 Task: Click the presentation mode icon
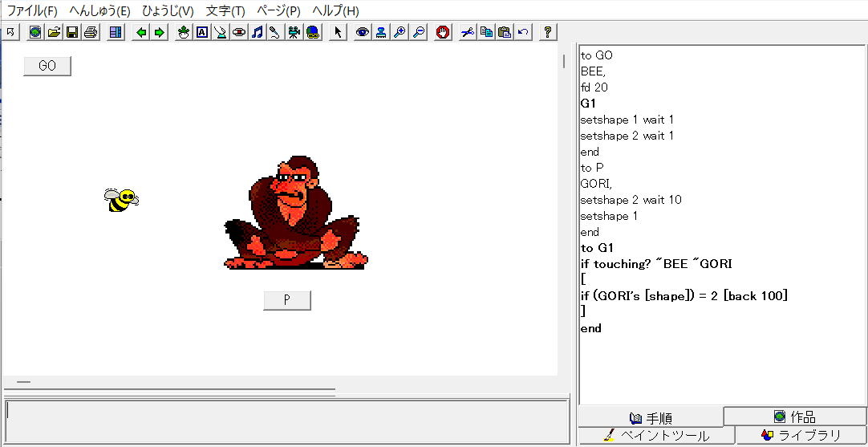coord(116,32)
